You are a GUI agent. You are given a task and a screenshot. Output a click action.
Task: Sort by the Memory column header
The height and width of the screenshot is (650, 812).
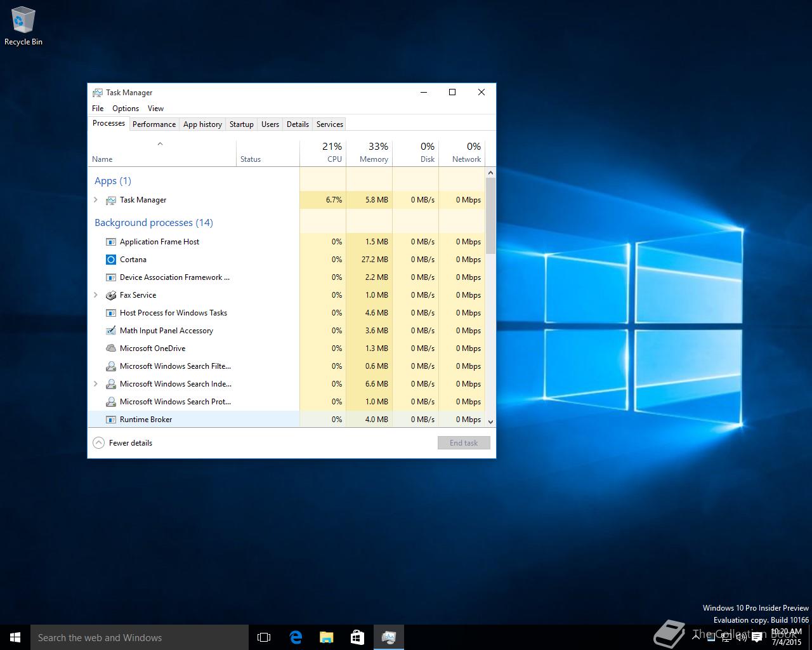tap(369, 153)
